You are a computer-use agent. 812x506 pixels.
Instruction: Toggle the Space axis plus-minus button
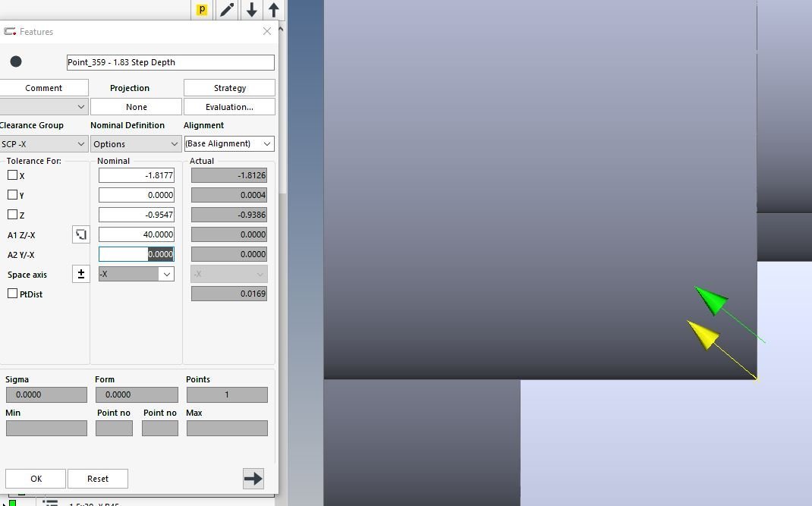tap(80, 274)
